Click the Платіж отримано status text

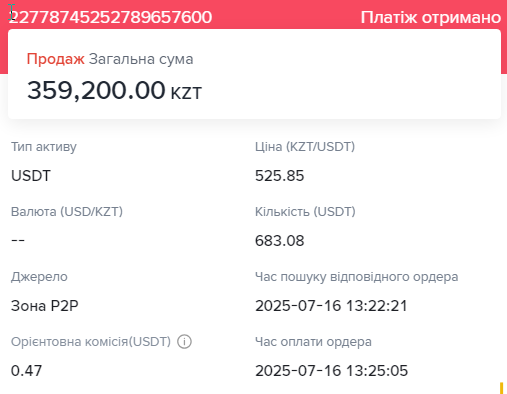coord(431,17)
